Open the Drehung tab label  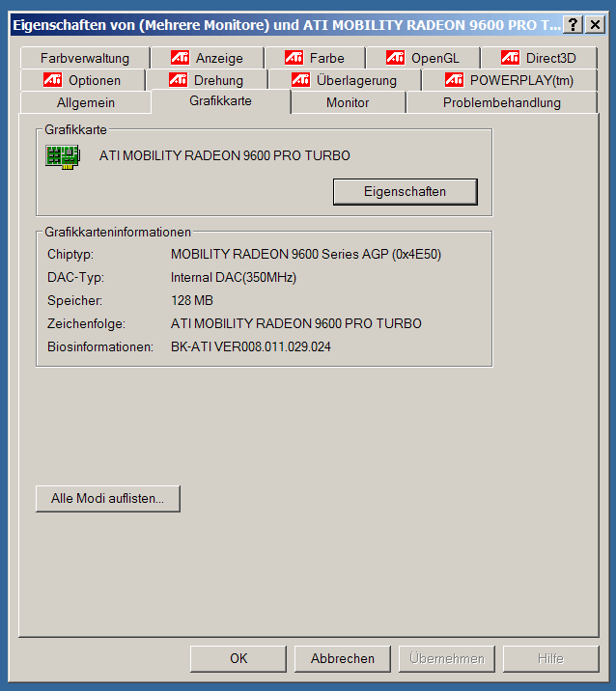[218, 81]
